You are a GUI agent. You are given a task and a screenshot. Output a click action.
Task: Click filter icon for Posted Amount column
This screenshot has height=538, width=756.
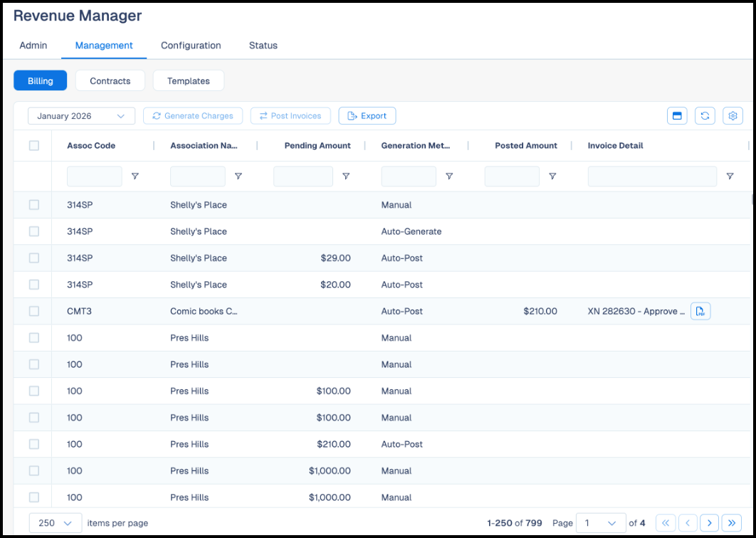pyautogui.click(x=552, y=176)
